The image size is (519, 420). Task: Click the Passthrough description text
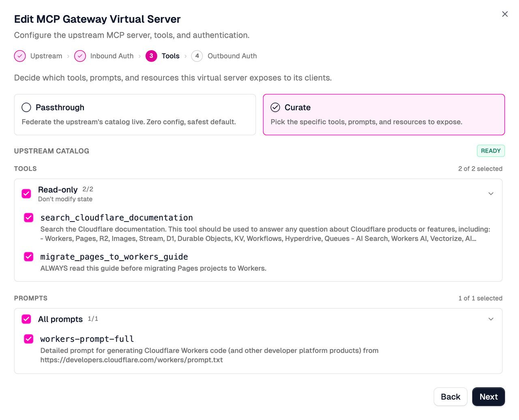tap(129, 122)
